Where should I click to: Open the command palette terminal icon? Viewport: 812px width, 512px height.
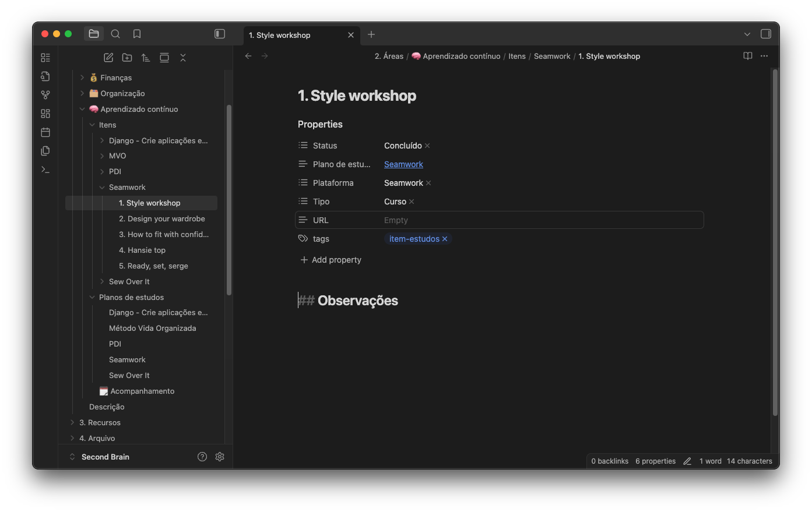[45, 170]
